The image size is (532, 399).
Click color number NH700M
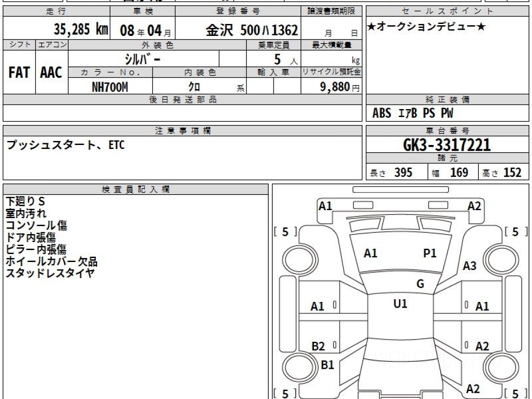[110, 87]
